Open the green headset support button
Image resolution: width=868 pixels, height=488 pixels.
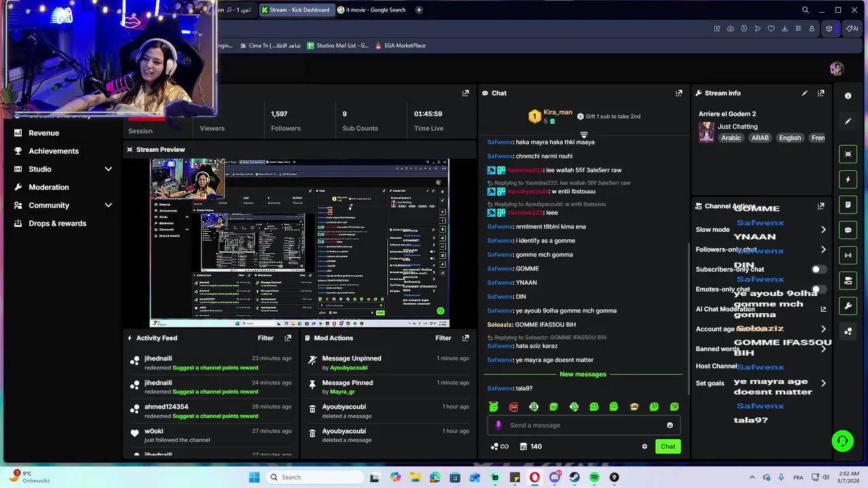click(x=842, y=441)
